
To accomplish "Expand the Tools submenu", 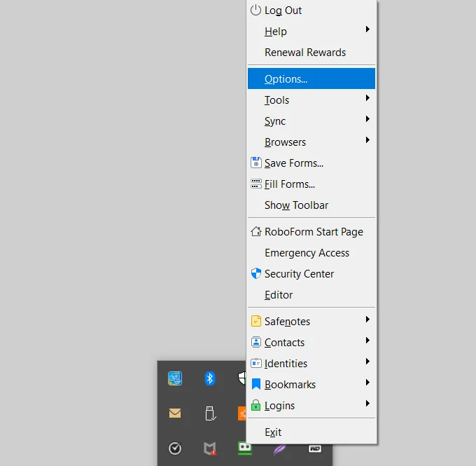I will (311, 100).
